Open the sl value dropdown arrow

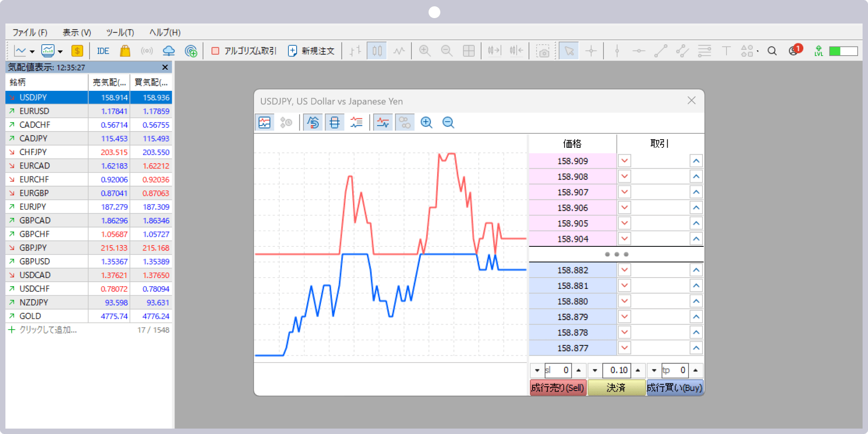537,371
